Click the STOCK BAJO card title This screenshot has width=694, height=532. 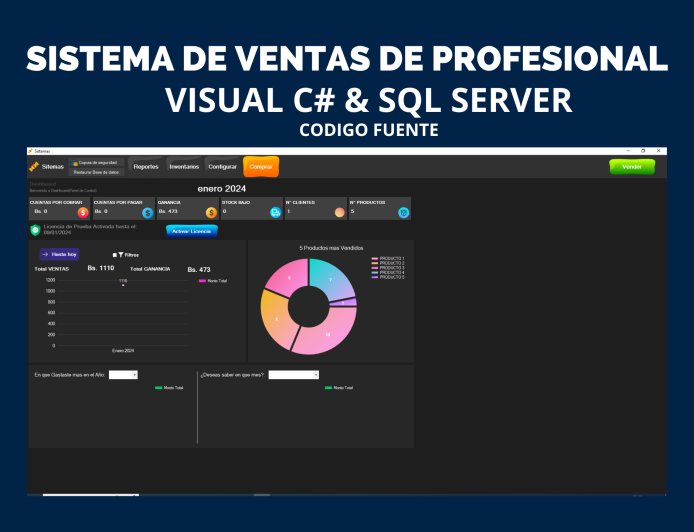tap(236, 202)
